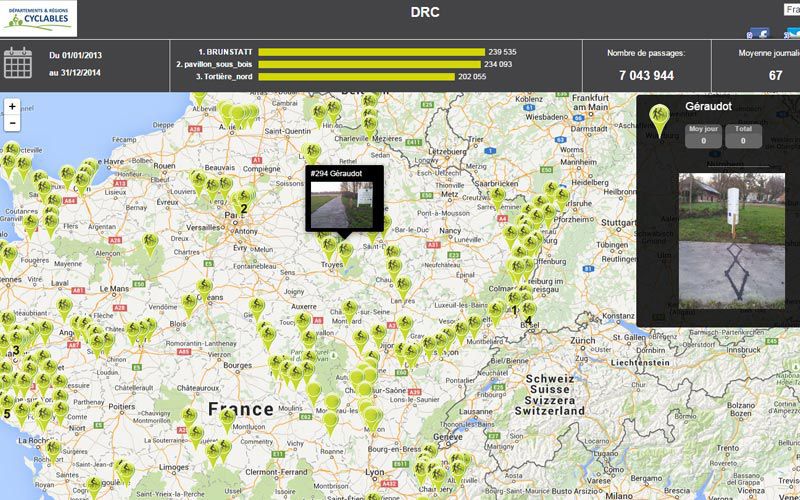
Task: Click the end date 31/12/2014
Action: click(x=76, y=72)
